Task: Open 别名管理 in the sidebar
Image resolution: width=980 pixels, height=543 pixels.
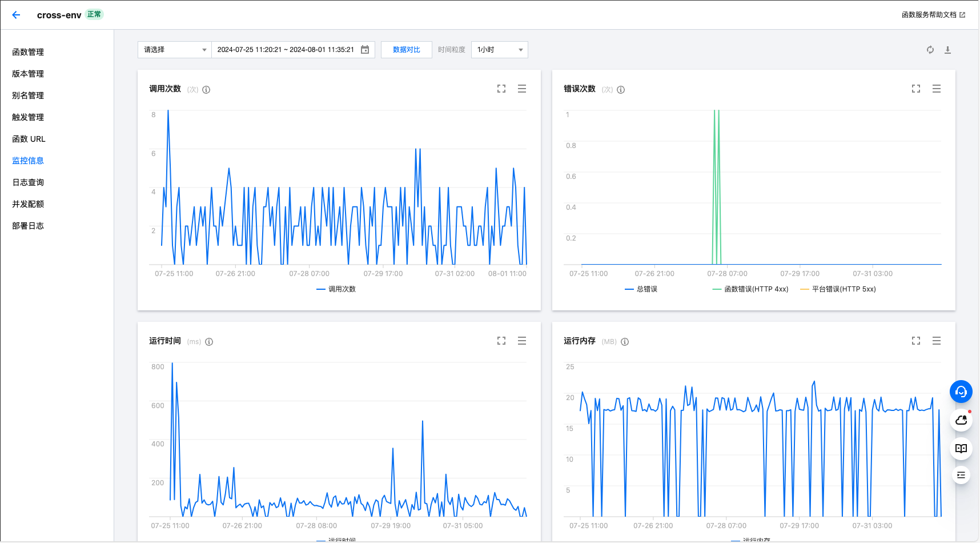Action: pos(28,95)
